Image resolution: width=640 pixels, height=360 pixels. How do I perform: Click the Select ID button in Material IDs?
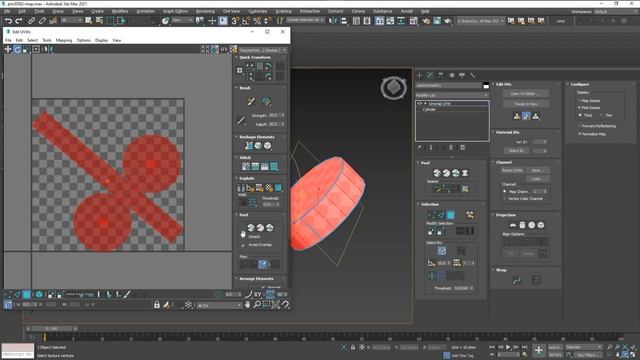click(x=516, y=151)
